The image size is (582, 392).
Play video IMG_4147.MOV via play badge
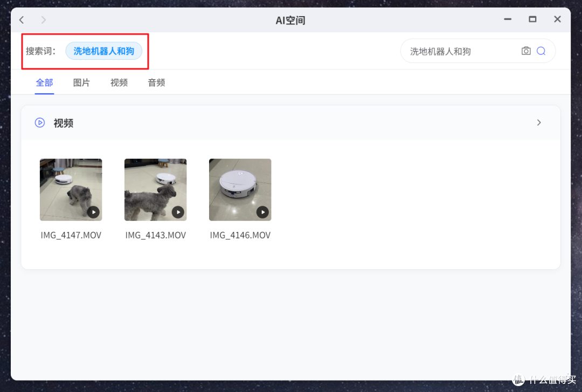[x=94, y=212]
